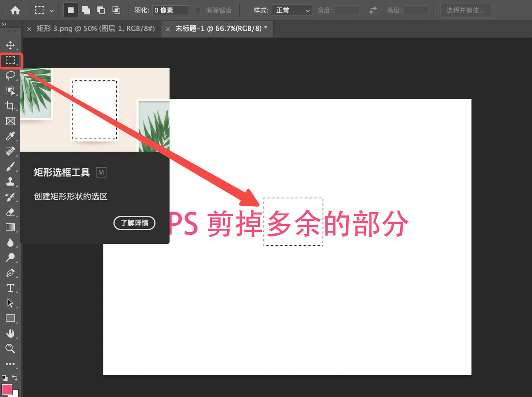Choose Intersect with Selection mode
This screenshot has width=532, height=397.
click(x=116, y=10)
